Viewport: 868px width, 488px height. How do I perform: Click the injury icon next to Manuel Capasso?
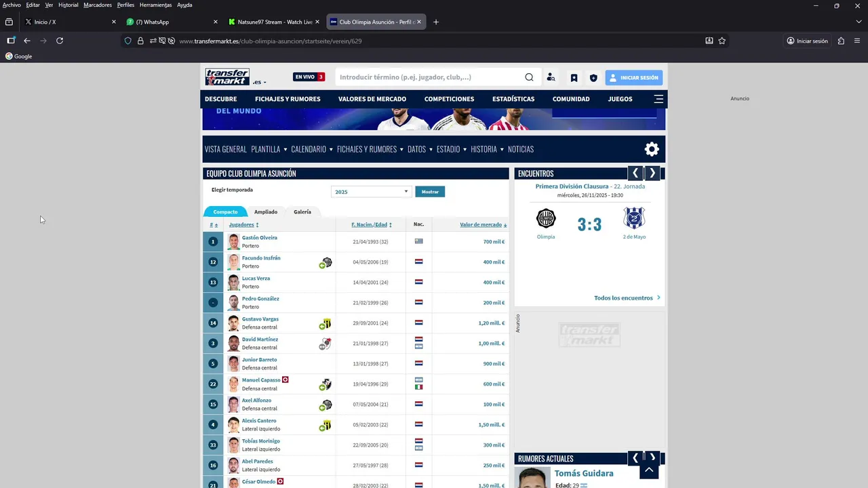click(285, 380)
